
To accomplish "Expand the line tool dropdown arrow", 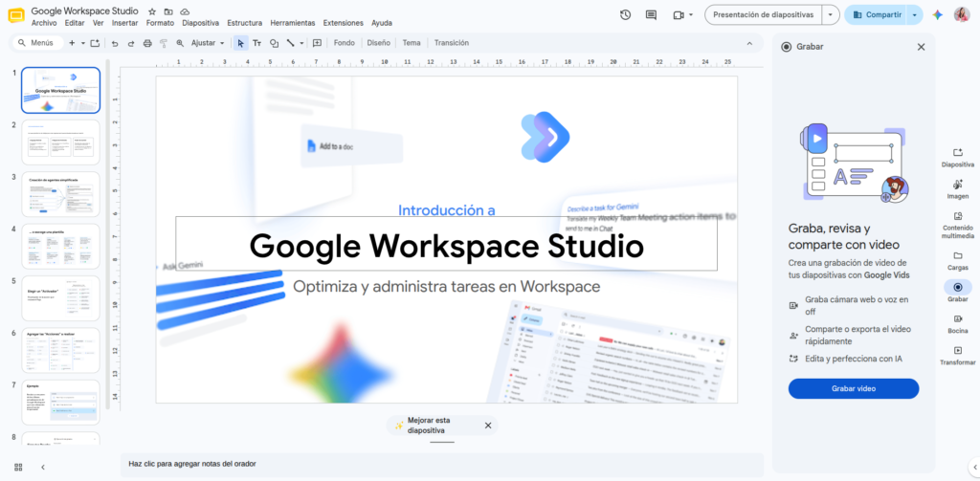I will (301, 43).
